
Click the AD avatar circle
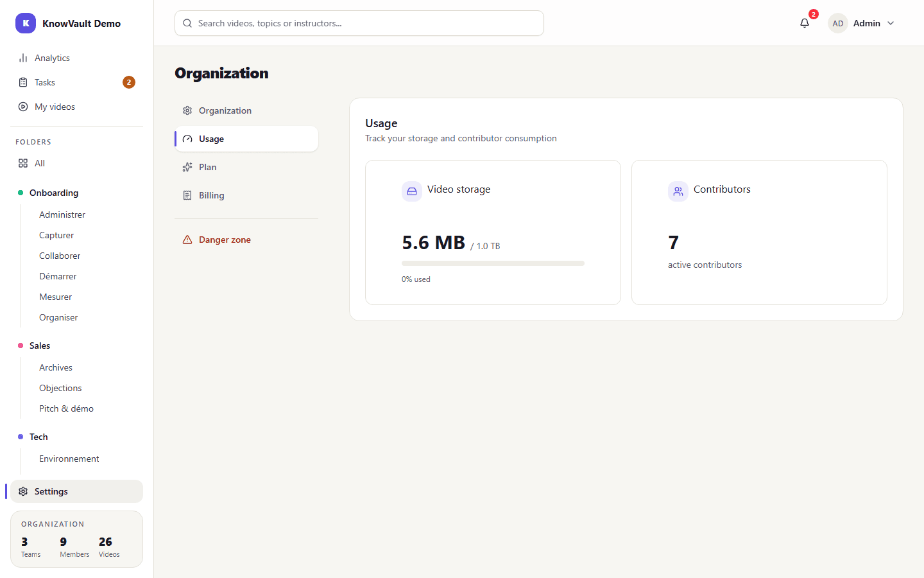pyautogui.click(x=838, y=23)
